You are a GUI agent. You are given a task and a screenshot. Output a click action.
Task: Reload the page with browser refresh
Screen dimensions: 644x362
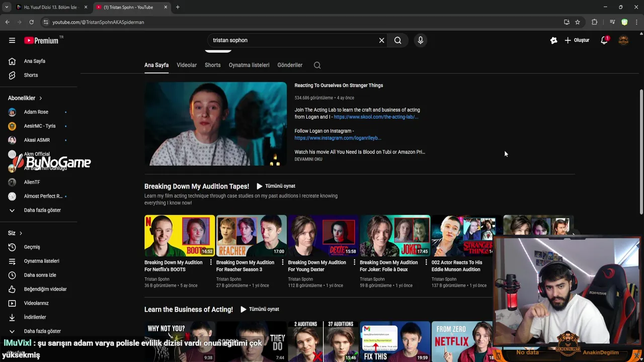point(31,22)
